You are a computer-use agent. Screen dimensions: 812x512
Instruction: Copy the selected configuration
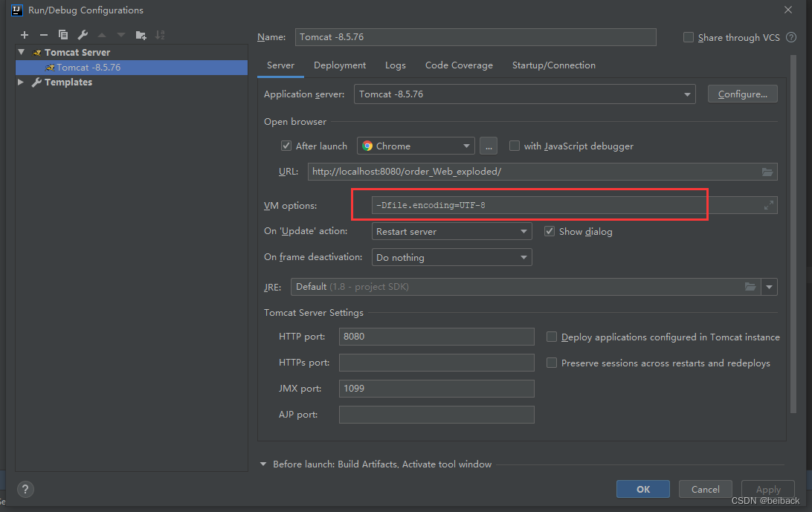[63, 35]
